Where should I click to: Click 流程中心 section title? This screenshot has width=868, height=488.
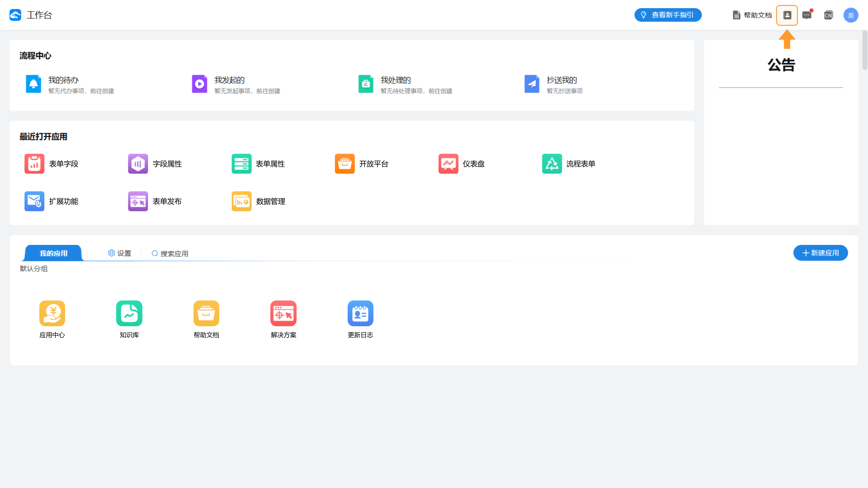[x=35, y=56]
